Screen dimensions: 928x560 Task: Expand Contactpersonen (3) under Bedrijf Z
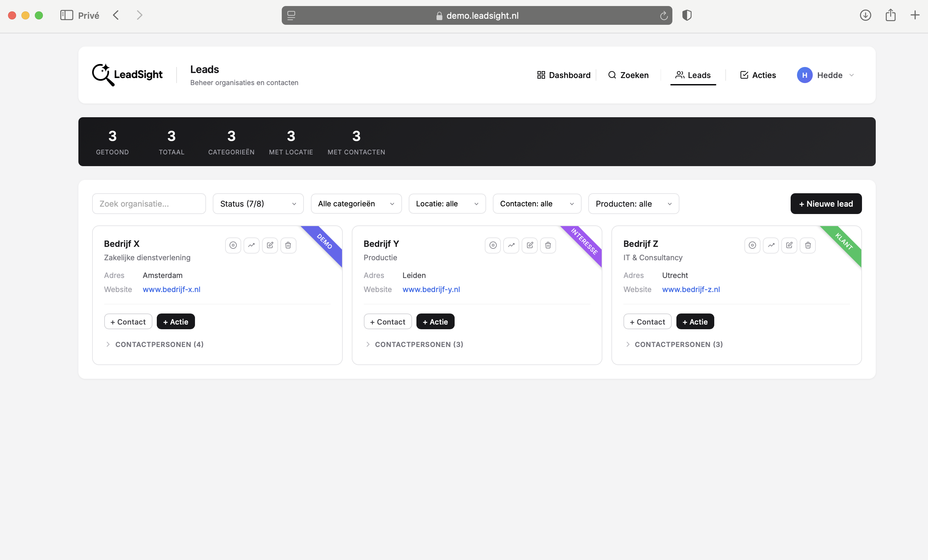click(x=678, y=344)
